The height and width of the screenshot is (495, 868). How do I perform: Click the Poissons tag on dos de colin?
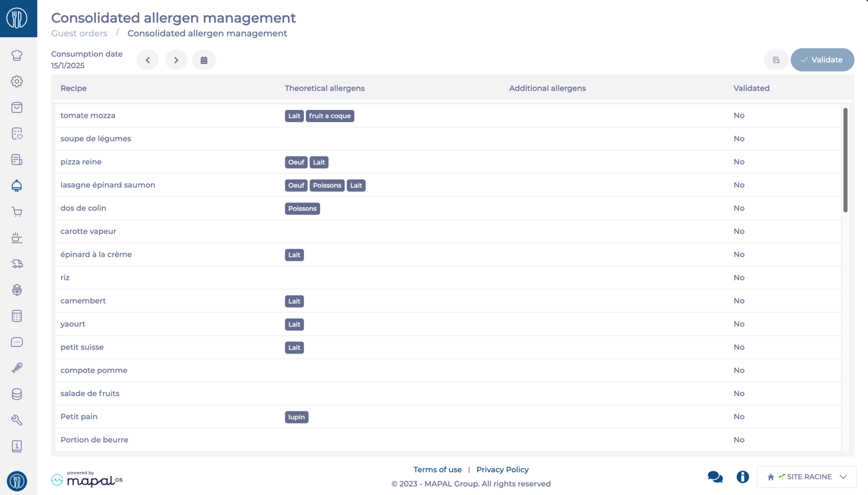(x=302, y=208)
